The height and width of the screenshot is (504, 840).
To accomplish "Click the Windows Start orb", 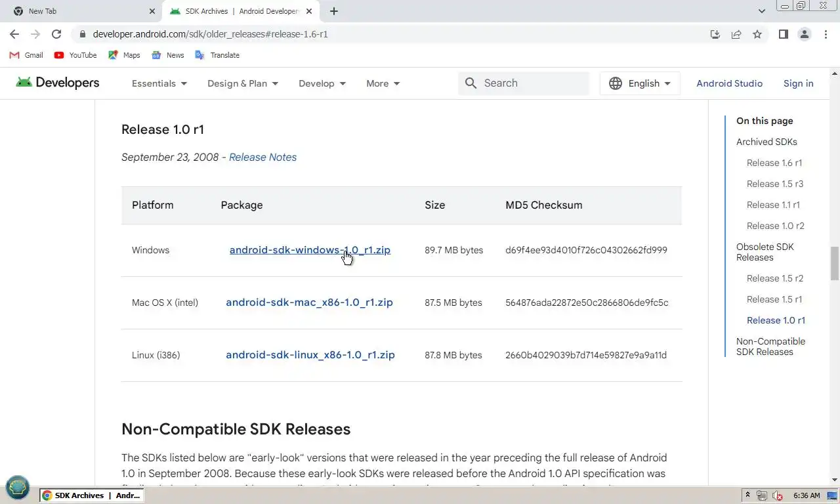I will (x=18, y=487).
